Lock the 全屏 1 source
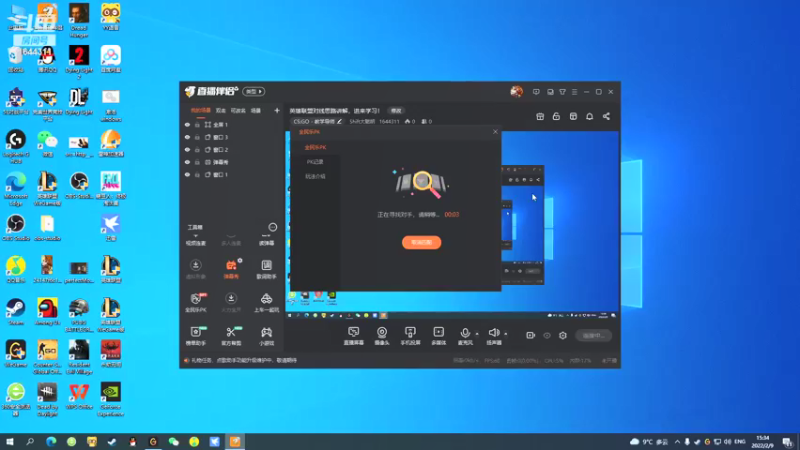The image size is (800, 450). pos(197,124)
